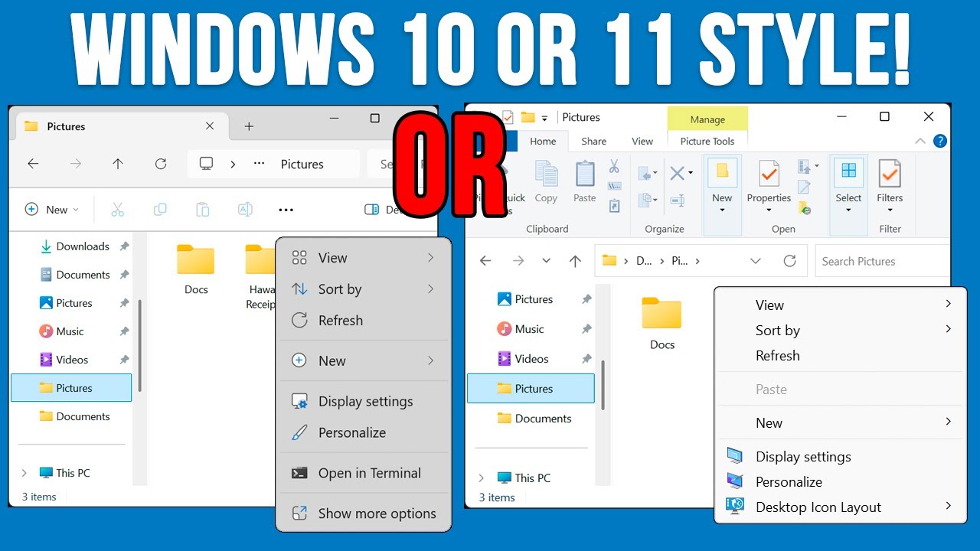The image size is (980, 551).
Task: Expand This PC in Windows 11 sidebar
Action: pos(24,473)
